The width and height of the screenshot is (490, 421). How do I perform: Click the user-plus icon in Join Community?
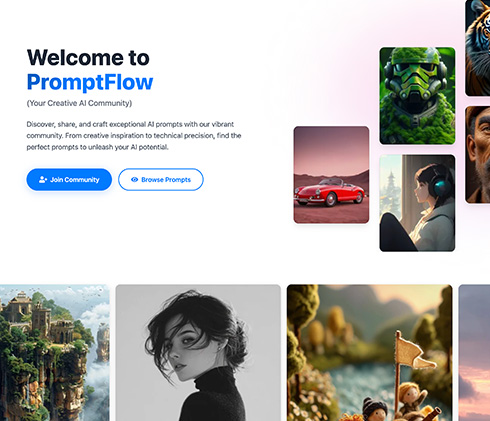(43, 180)
